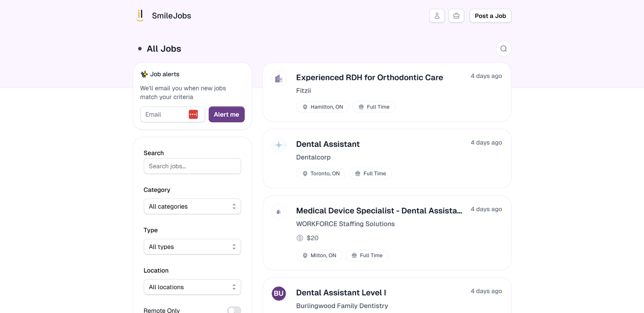Click the Fitzii company building logo

(279, 79)
